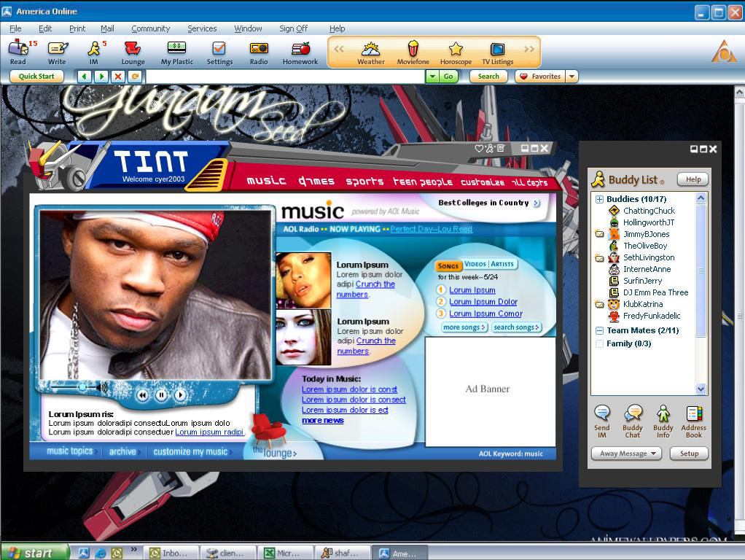The image size is (745, 560).
Task: Open My Plastic icon
Action: click(176, 52)
